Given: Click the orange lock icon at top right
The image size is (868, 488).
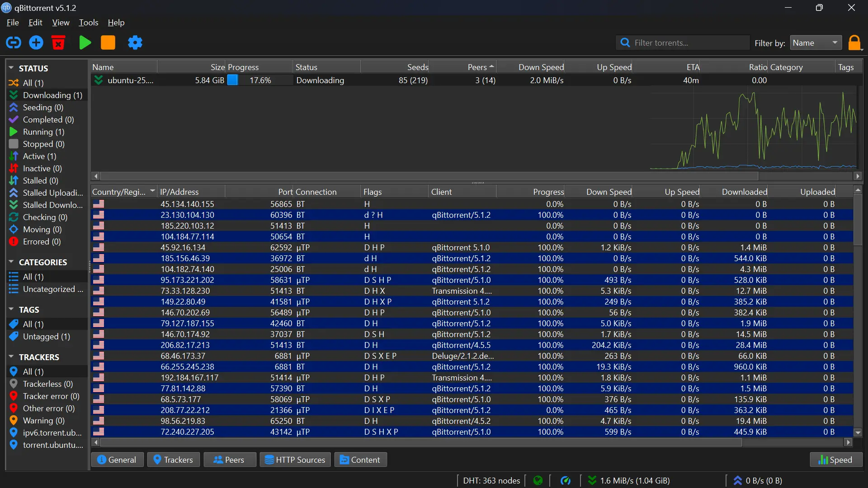Looking at the screenshot, I should 854,42.
